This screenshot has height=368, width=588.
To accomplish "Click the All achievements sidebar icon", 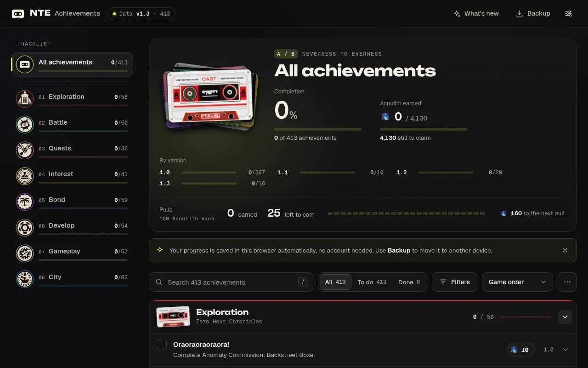I will pyautogui.click(x=25, y=64).
